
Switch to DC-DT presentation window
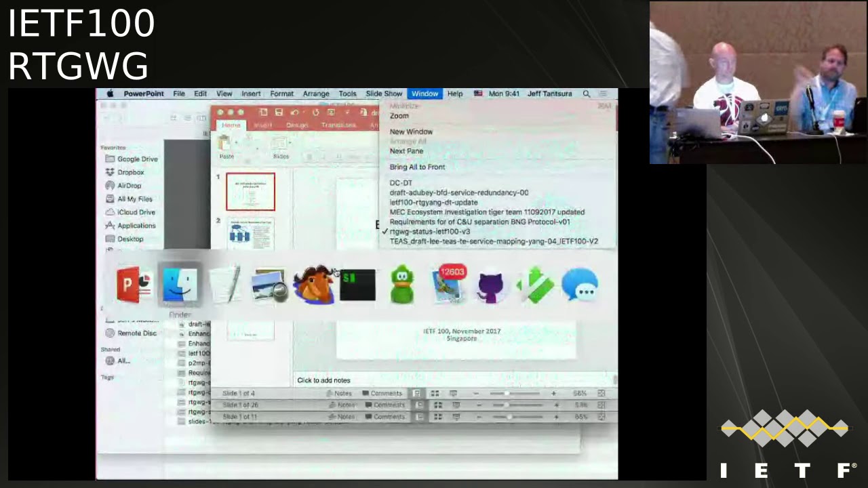[x=401, y=183]
